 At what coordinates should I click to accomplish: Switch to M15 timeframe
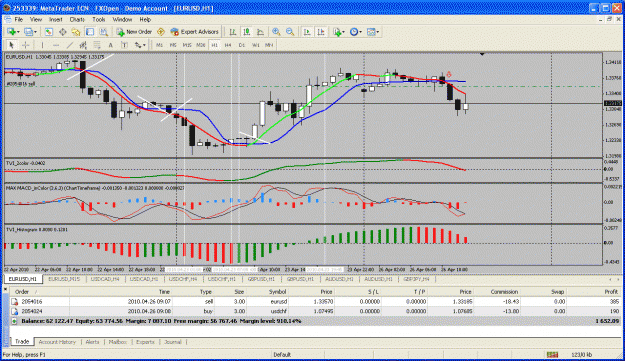click(x=187, y=45)
